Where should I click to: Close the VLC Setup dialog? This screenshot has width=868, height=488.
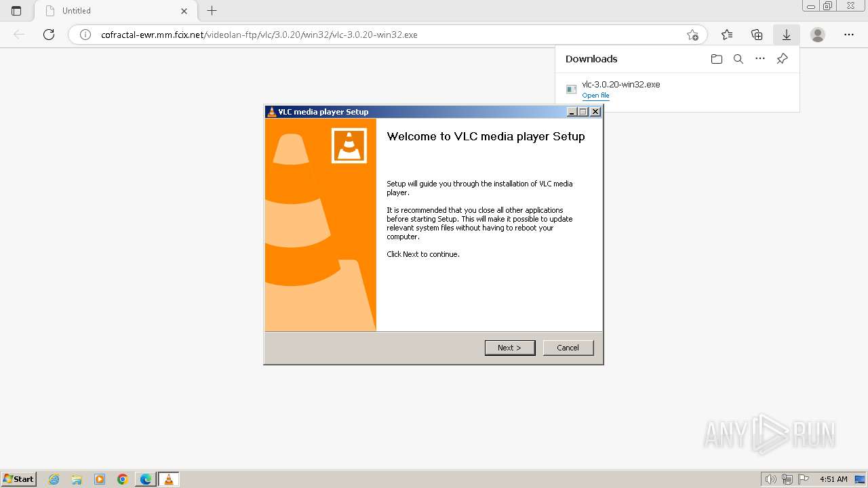[595, 112]
